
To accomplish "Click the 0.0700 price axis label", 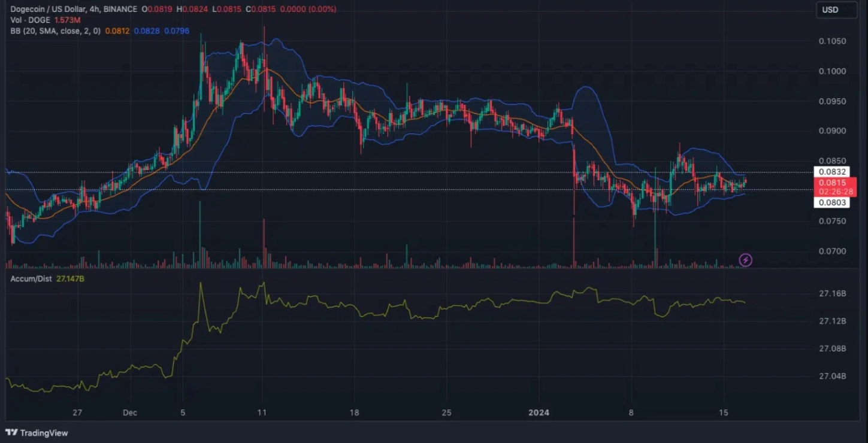I will tap(833, 251).
